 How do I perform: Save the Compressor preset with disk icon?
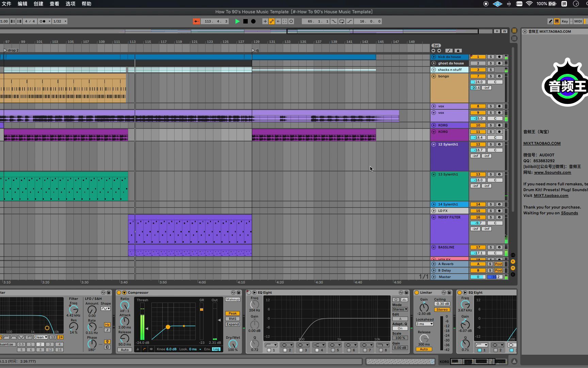pyautogui.click(x=239, y=292)
